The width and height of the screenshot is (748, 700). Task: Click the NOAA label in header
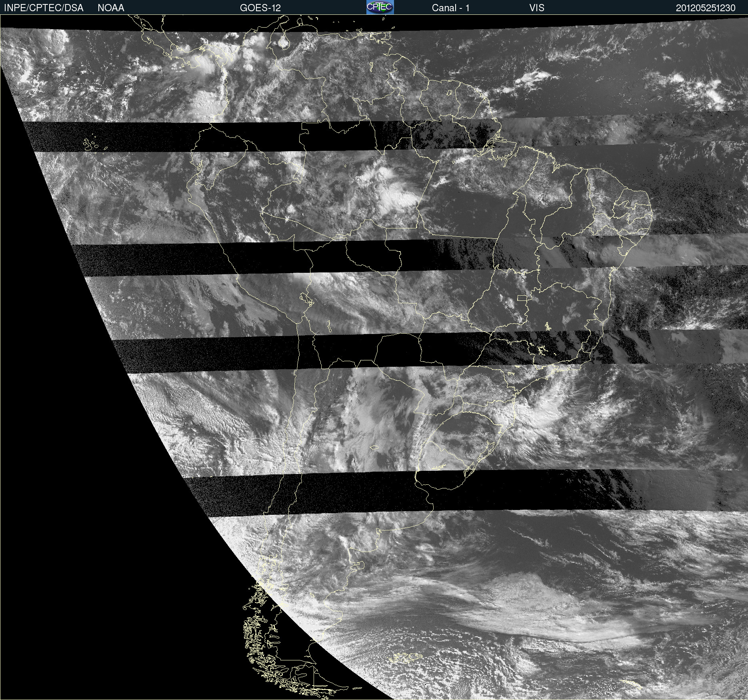[111, 8]
